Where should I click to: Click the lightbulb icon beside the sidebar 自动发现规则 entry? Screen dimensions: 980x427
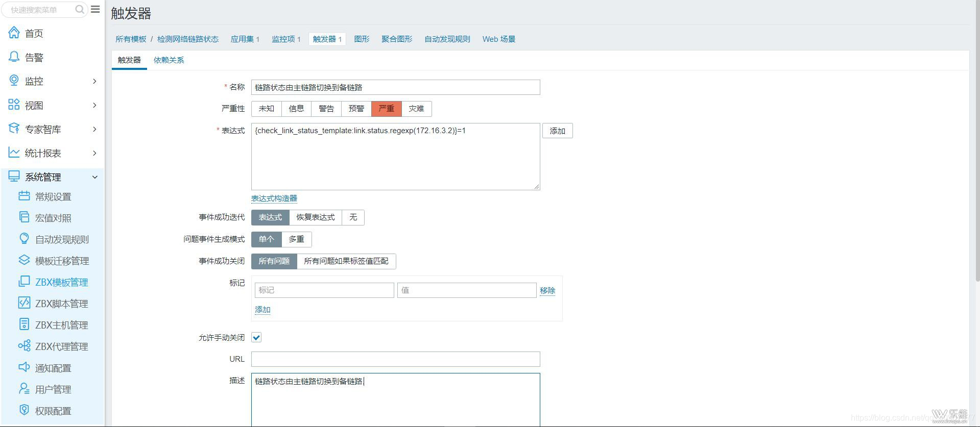pyautogui.click(x=24, y=239)
